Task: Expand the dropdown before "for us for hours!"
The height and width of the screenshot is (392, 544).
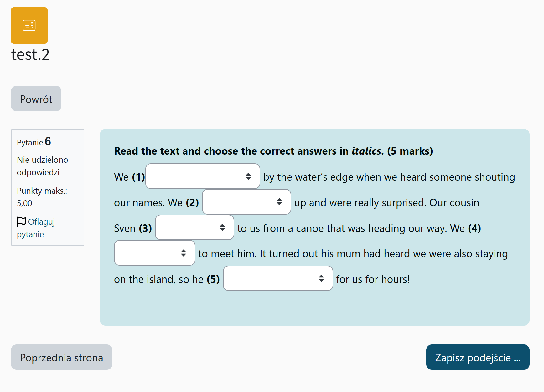Action: (277, 278)
